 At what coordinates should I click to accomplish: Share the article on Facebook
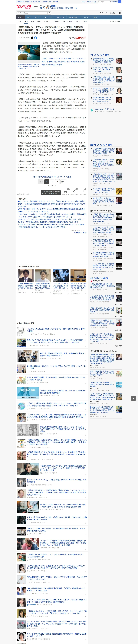(36, 38)
